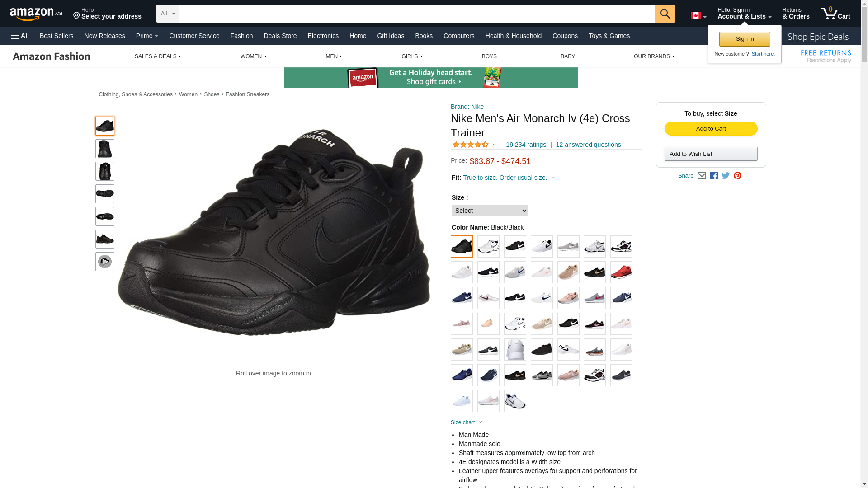Expand the All search category dropdown

tap(167, 14)
